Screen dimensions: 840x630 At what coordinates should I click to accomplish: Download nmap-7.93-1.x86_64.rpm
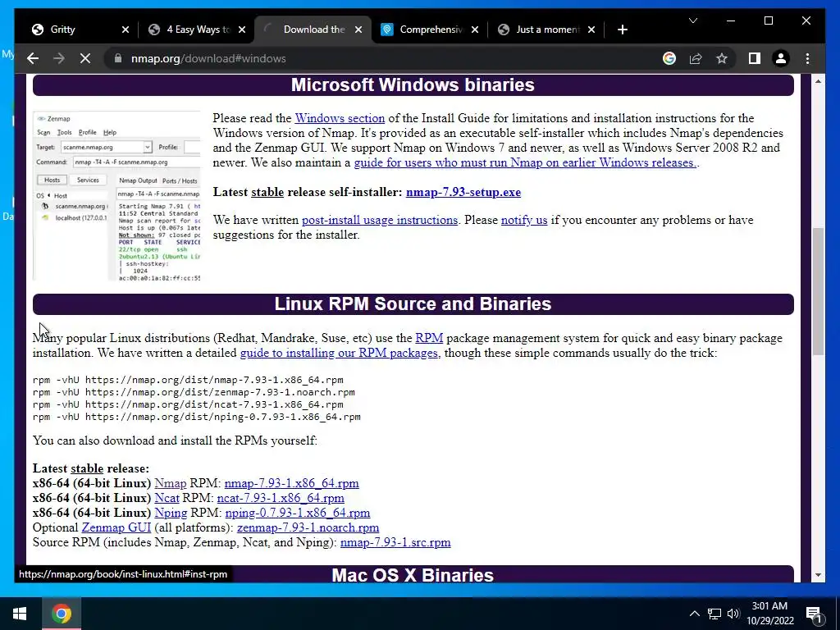[291, 482]
